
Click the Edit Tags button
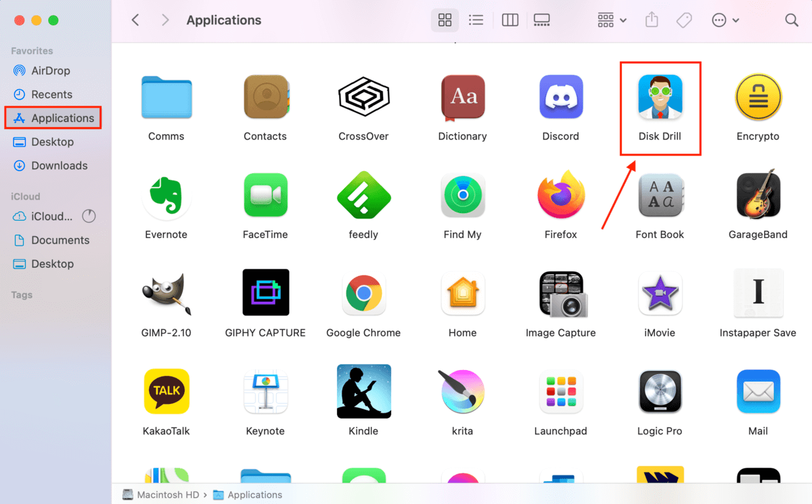pos(684,20)
